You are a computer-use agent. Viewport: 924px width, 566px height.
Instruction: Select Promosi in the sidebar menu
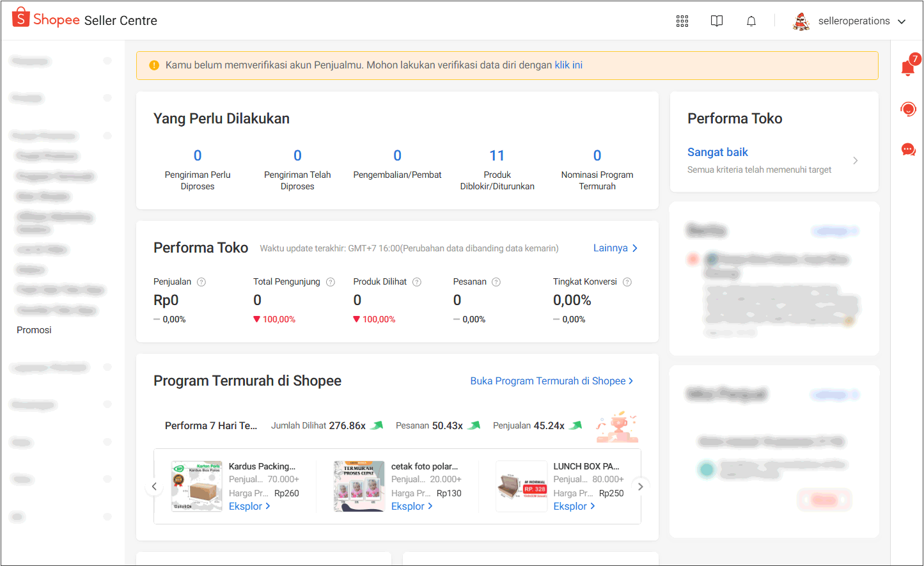[x=34, y=330]
